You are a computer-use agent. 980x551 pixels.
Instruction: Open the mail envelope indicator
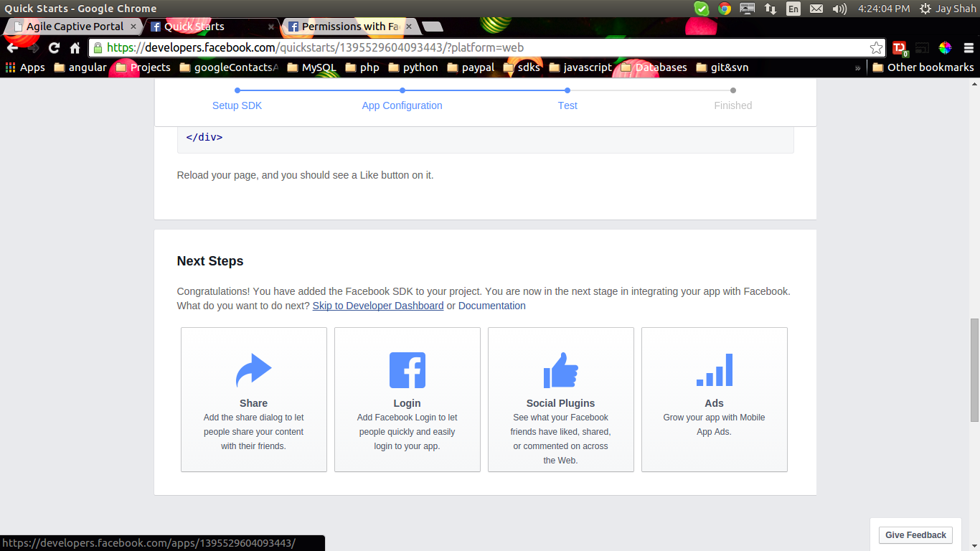tap(816, 9)
